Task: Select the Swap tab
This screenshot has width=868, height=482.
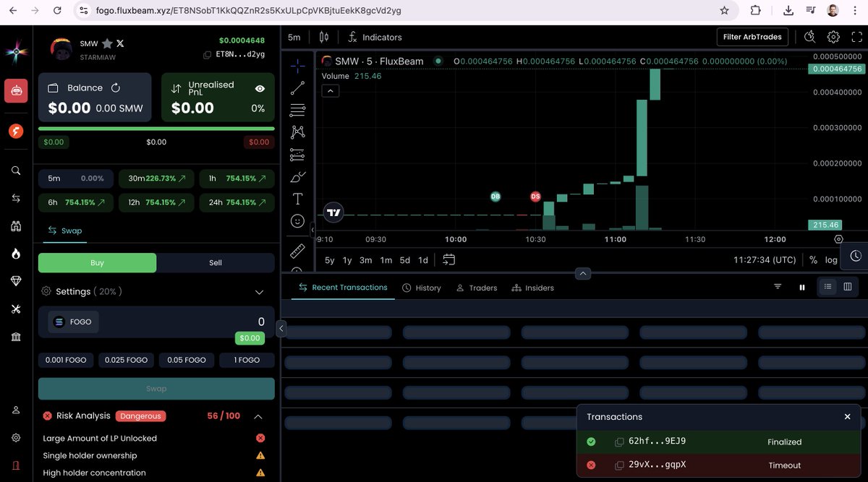Action: [x=65, y=231]
